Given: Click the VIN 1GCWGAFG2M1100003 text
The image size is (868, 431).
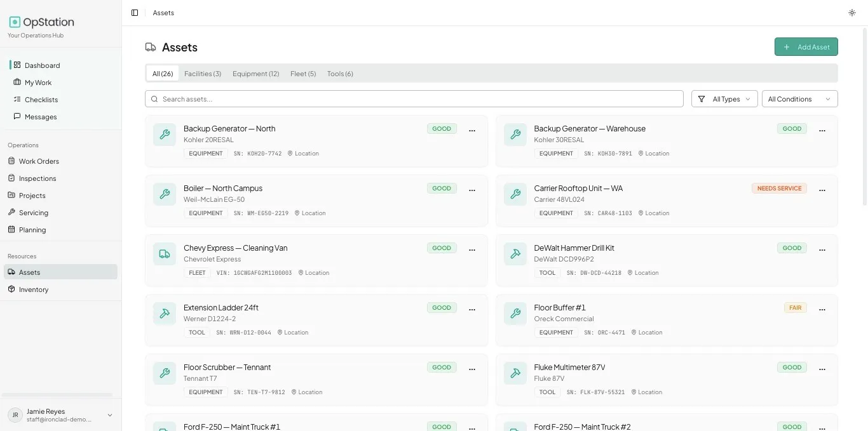Looking at the screenshot, I should 254,273.
